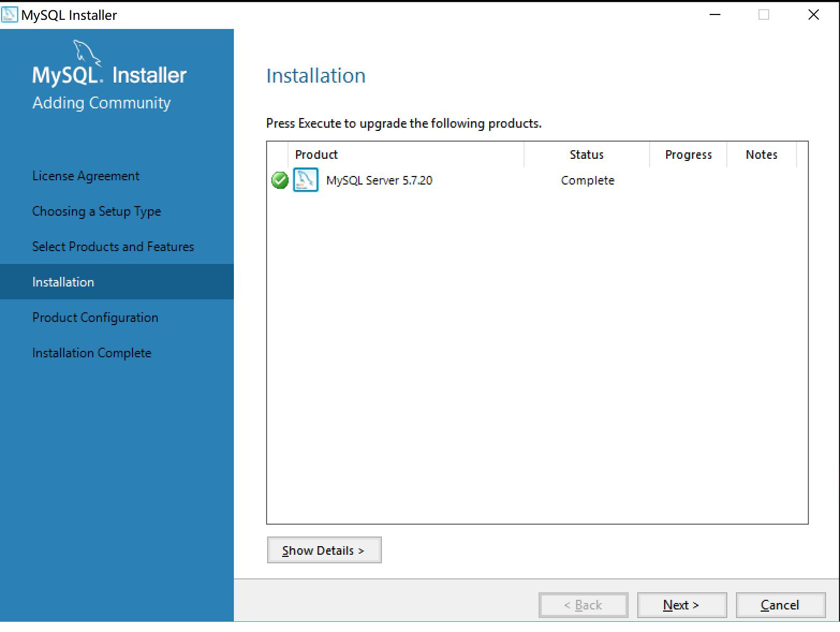Open Product Configuration step

[x=95, y=318]
